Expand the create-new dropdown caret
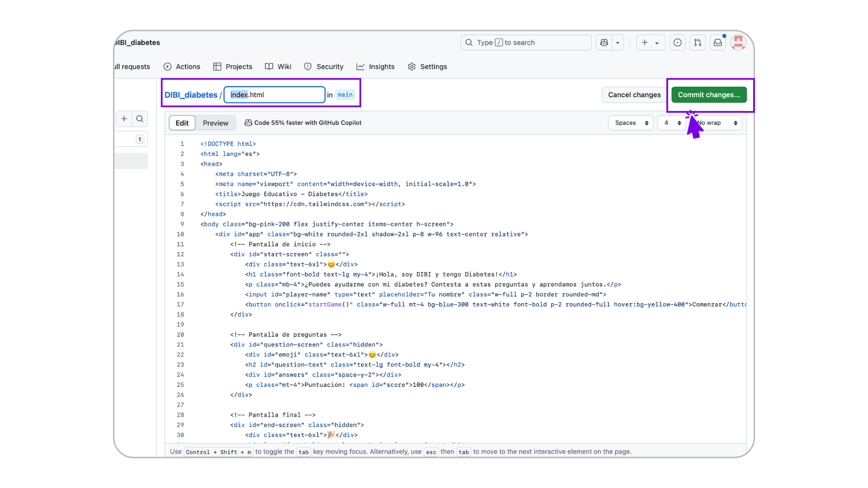 (x=657, y=42)
